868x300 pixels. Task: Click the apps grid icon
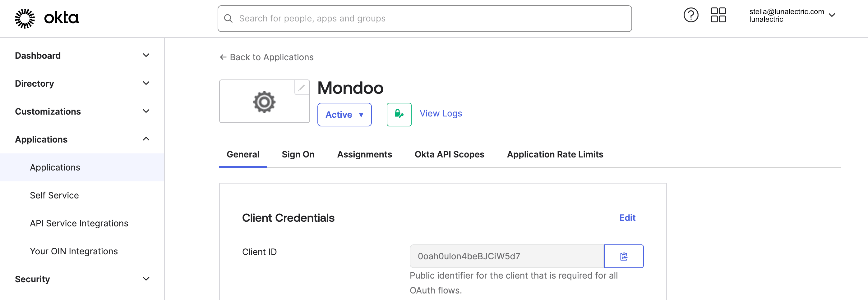point(718,15)
